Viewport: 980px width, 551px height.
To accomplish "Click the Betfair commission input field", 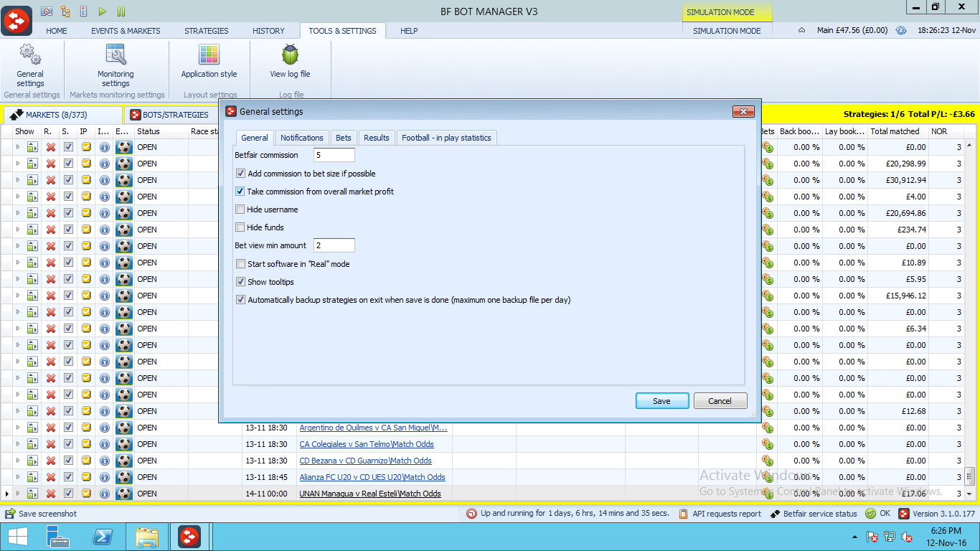I will [x=334, y=155].
